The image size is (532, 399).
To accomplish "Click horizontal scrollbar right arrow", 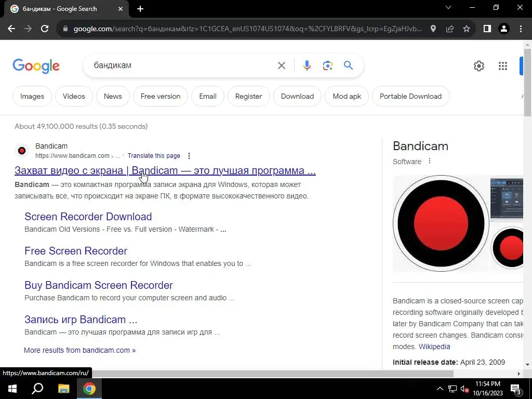I will pyautogui.click(x=519, y=374).
